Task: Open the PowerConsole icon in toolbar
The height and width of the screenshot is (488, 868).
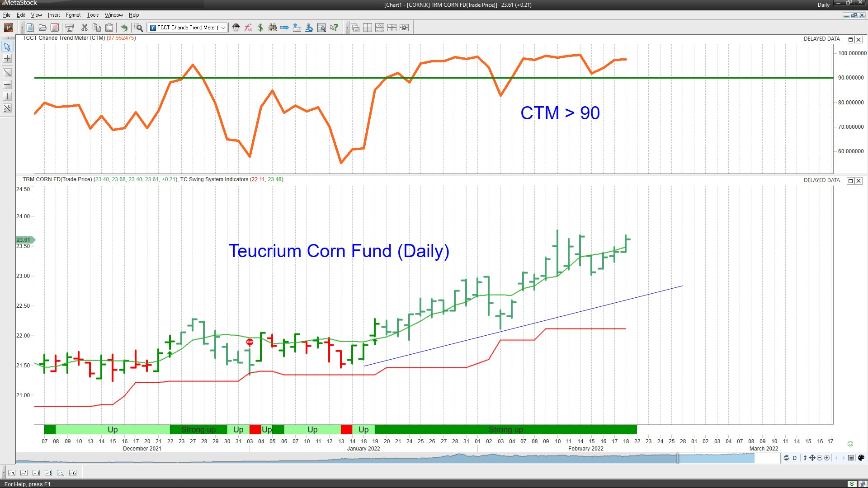Action: point(8,28)
